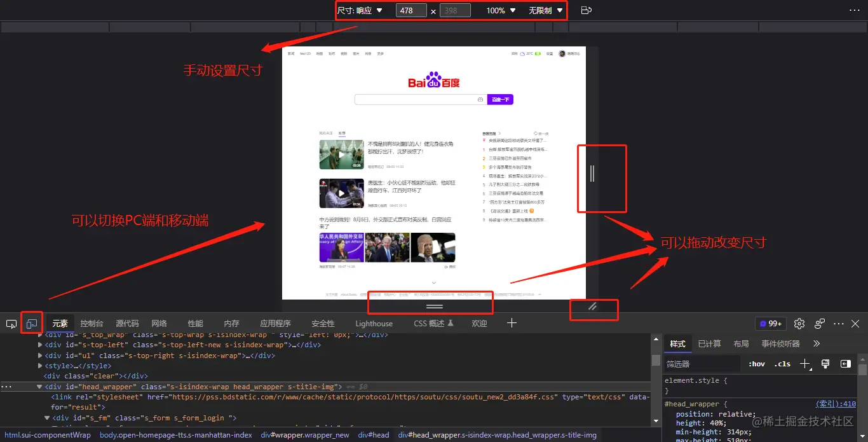The width and height of the screenshot is (868, 442).
Task: Activate the inspect element picker icon
Action: click(x=11, y=324)
